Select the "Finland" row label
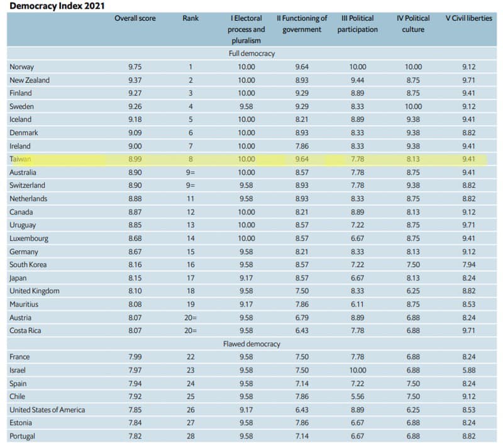 (x=21, y=93)
